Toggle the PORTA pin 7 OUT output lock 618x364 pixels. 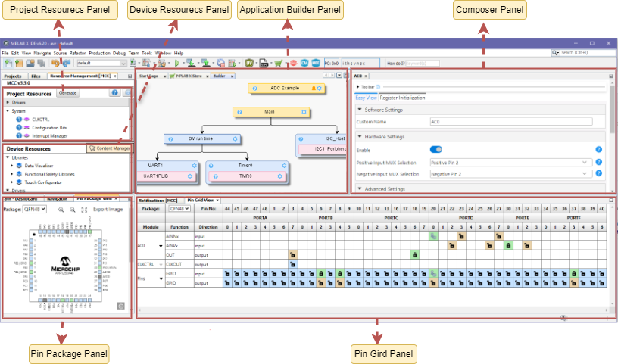tap(292, 255)
